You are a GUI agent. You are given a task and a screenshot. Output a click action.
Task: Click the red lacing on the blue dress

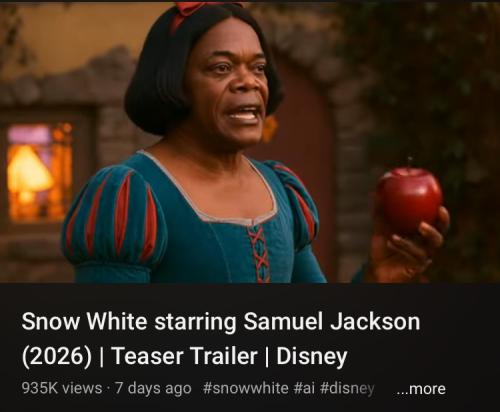259,255
